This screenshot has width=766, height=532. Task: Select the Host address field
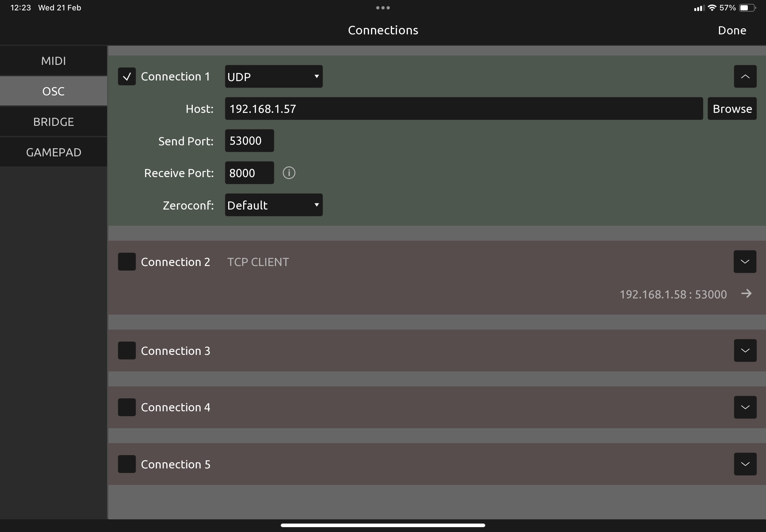click(x=463, y=108)
